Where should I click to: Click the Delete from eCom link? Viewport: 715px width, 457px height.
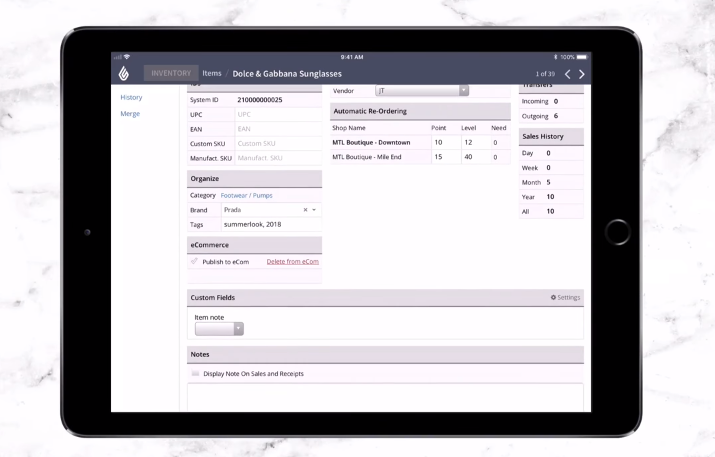[292, 261]
